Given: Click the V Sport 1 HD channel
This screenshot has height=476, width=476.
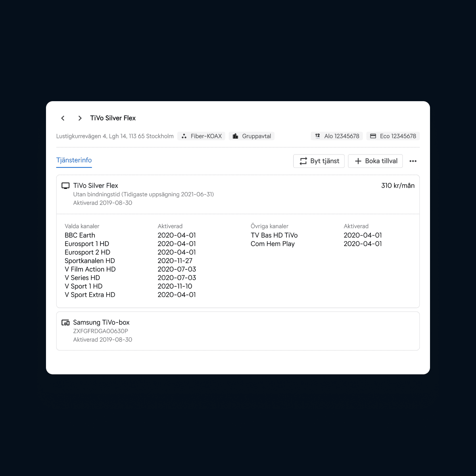Looking at the screenshot, I should [83, 286].
